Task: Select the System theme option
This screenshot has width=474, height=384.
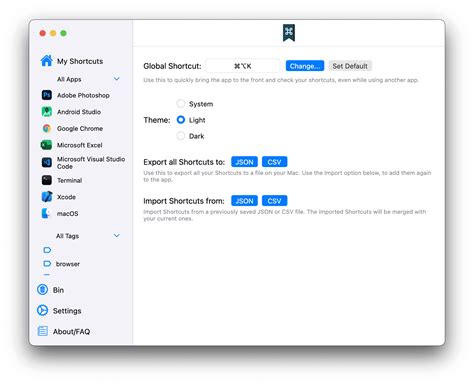Action: coord(181,104)
